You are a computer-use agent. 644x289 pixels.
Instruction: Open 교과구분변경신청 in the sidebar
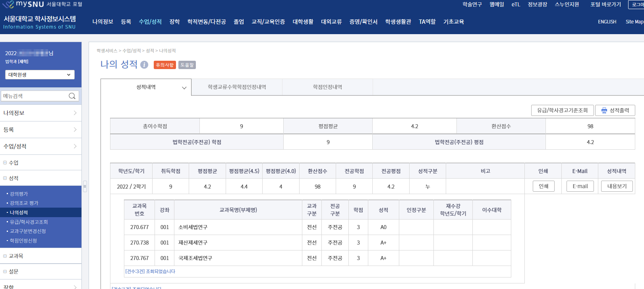(28, 231)
